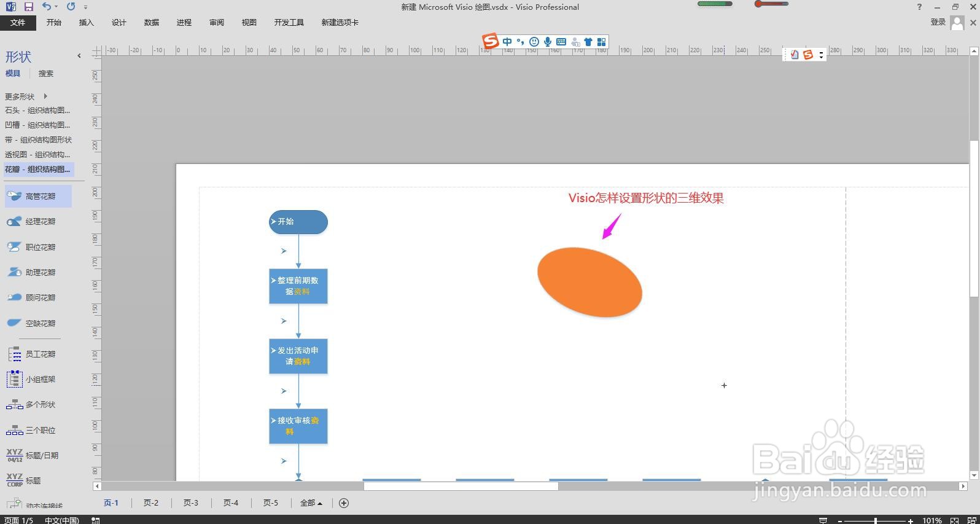Click the help question mark icon
This screenshot has height=524, width=980.
click(x=919, y=7)
